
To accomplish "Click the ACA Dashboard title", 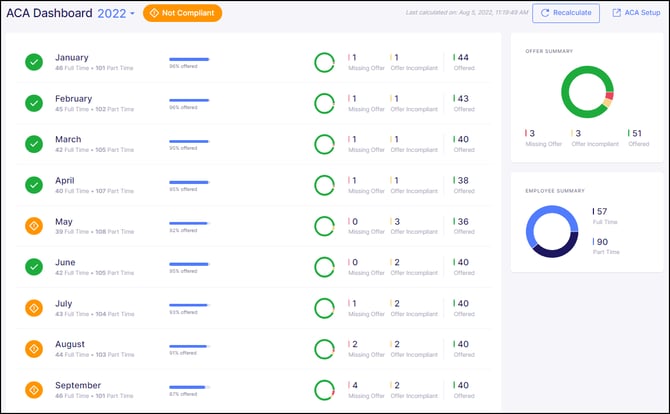I will (49, 13).
